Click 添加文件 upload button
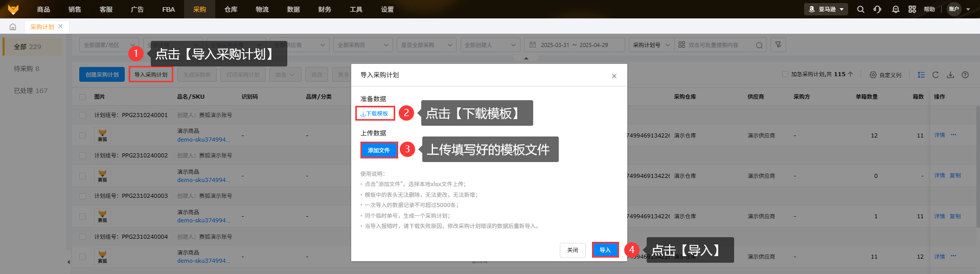Screen dimensions: 980x274 point(379,150)
